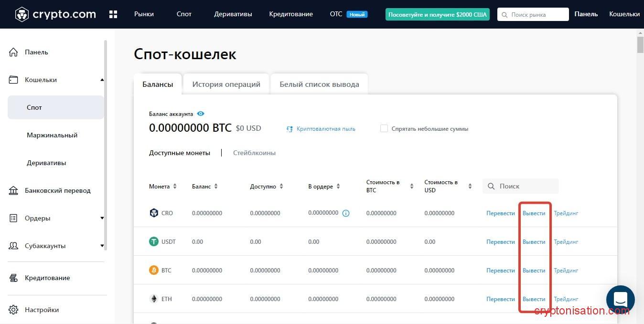This screenshot has height=324, width=644.
Task: Enable Спрятать небольшие суммы checkbox
Action: click(384, 128)
